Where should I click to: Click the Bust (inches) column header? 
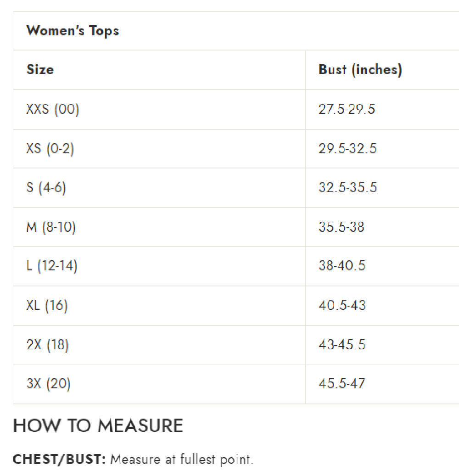(360, 69)
